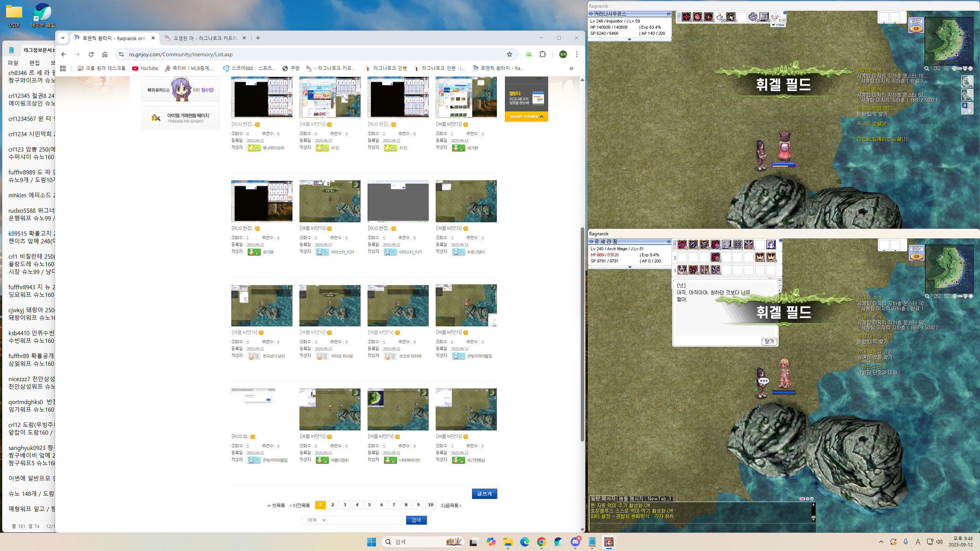Click minimap magnifier search in upper Ragnarok window

click(927, 68)
